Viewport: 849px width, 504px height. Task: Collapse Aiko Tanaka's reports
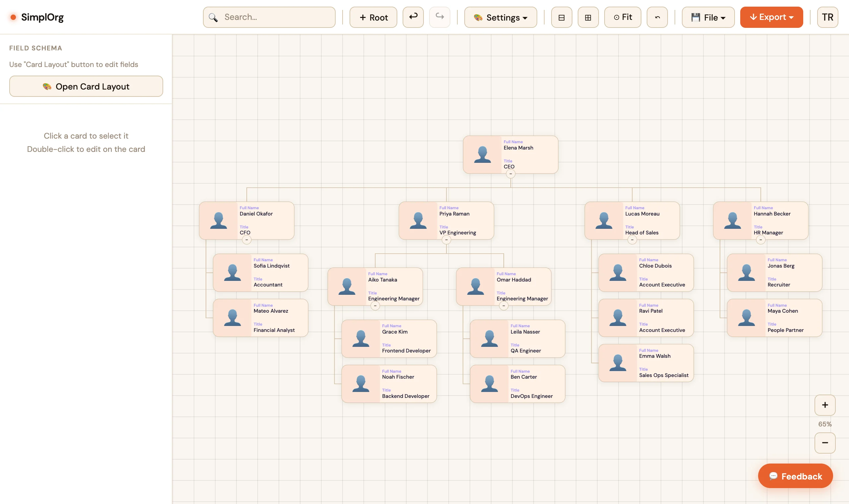375,306
